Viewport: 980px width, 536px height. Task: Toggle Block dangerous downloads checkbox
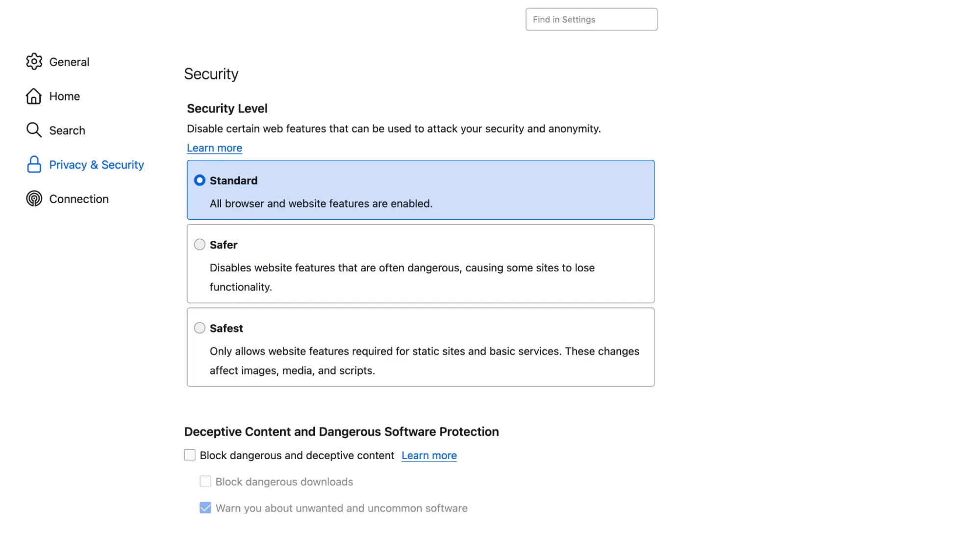pyautogui.click(x=205, y=482)
